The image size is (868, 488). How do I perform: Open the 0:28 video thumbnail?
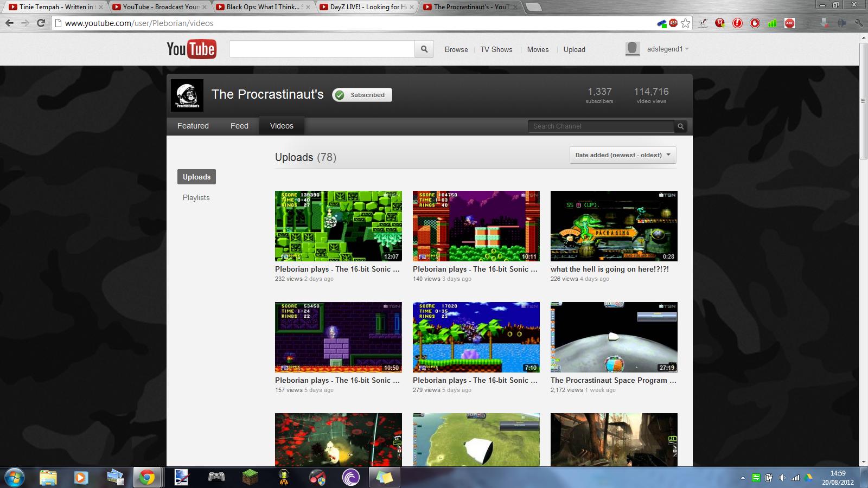pos(614,226)
